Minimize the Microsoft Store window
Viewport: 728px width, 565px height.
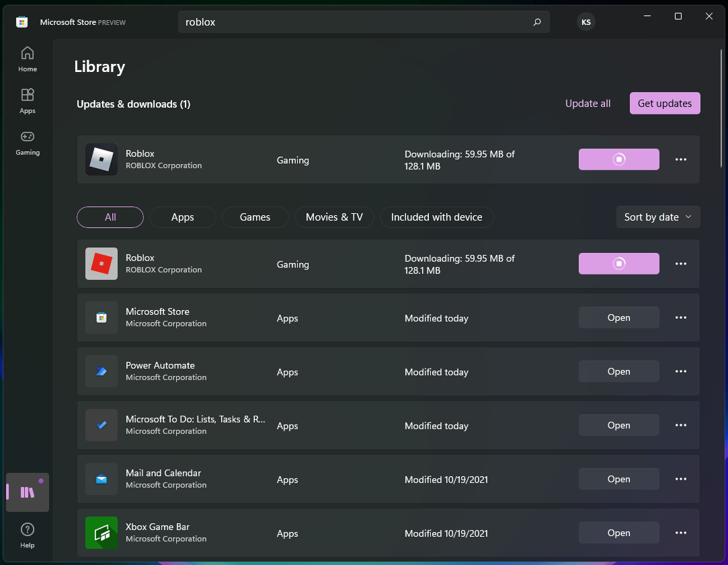click(647, 16)
